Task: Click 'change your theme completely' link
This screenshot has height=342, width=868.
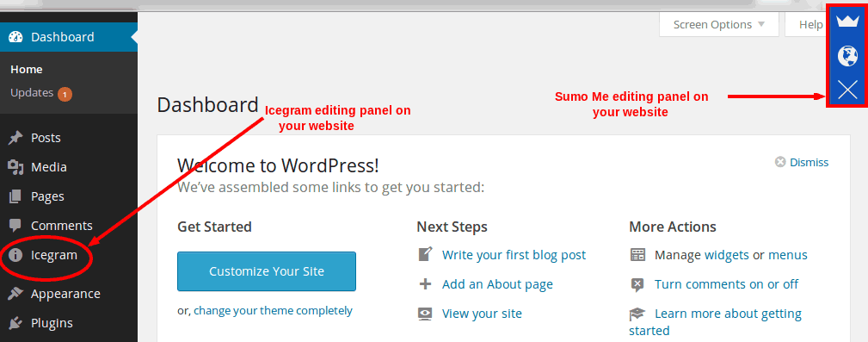Action: 273,310
